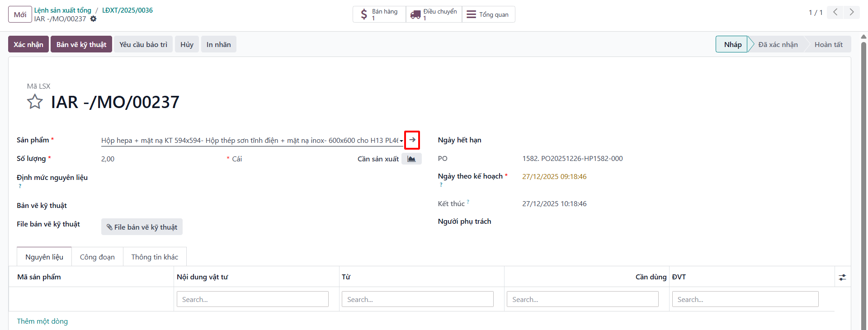Open the column settings icon in the table header
The height and width of the screenshot is (330, 868).
[x=842, y=277]
